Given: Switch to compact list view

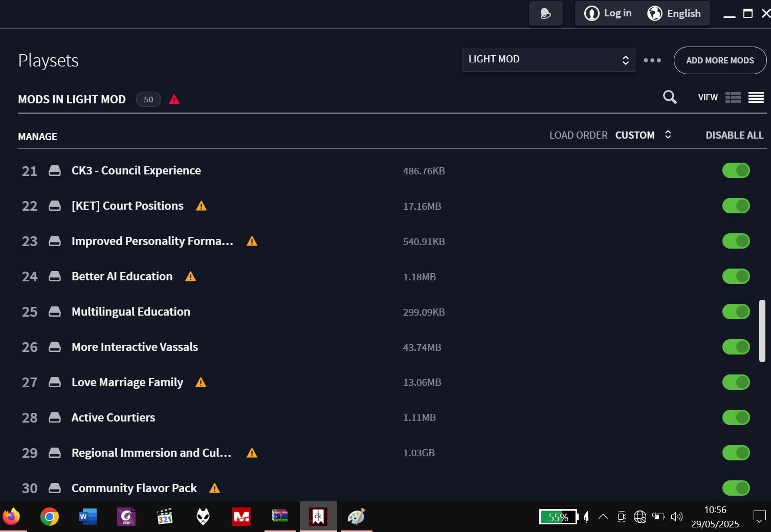Looking at the screenshot, I should [x=756, y=97].
